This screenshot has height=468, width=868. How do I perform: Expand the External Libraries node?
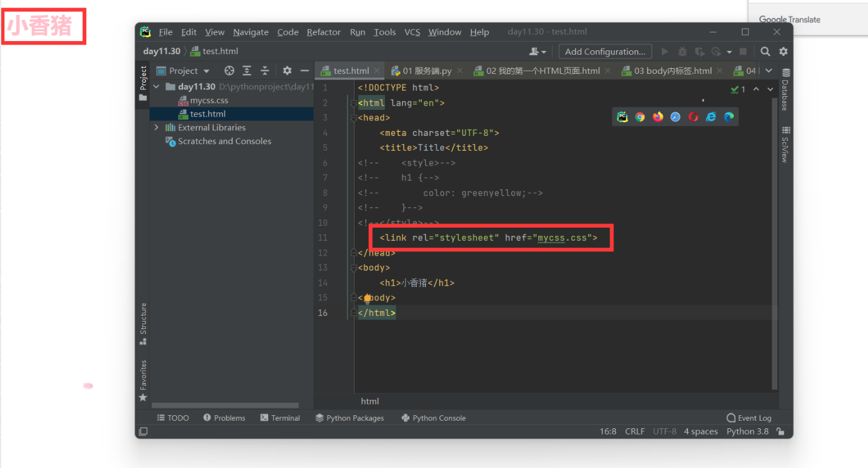click(156, 127)
